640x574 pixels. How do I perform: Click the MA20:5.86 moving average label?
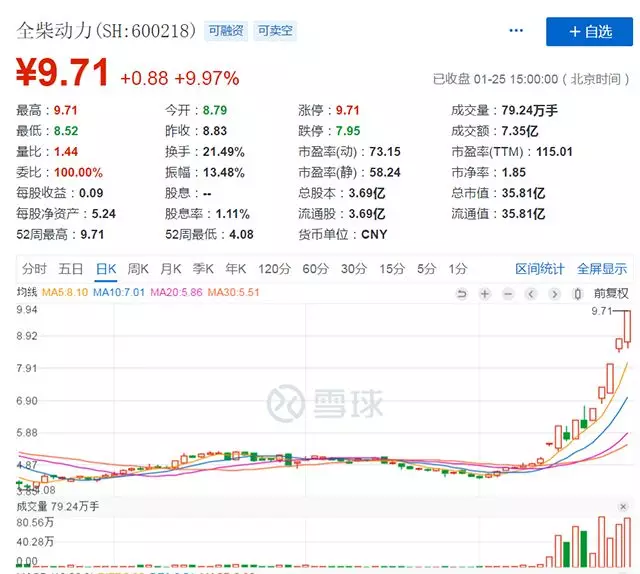pos(176,292)
